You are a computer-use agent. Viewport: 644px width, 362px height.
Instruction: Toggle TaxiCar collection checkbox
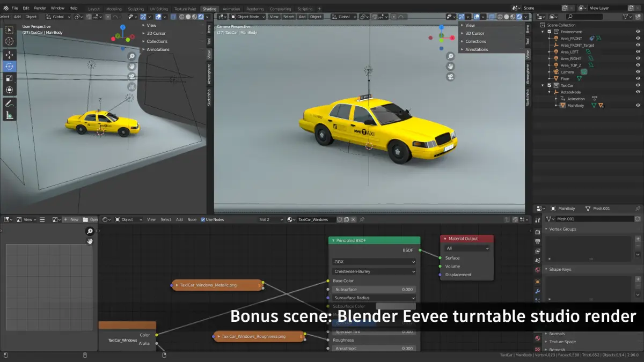[x=549, y=85]
